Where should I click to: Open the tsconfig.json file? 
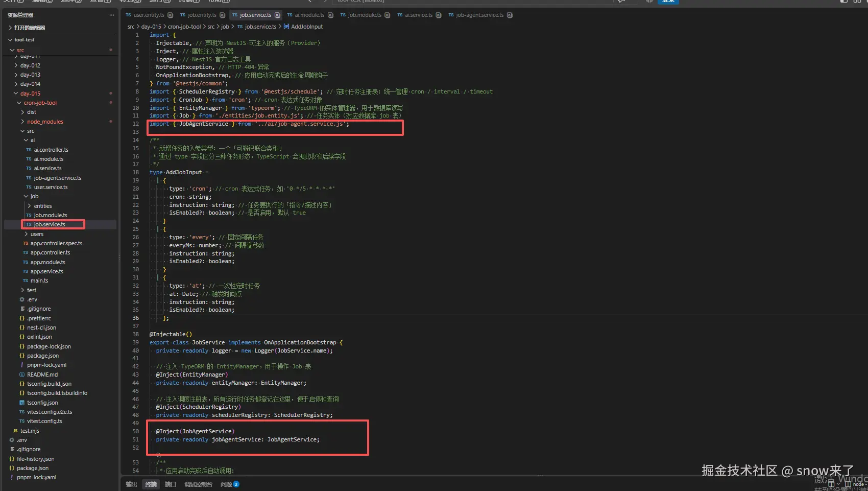point(38,403)
